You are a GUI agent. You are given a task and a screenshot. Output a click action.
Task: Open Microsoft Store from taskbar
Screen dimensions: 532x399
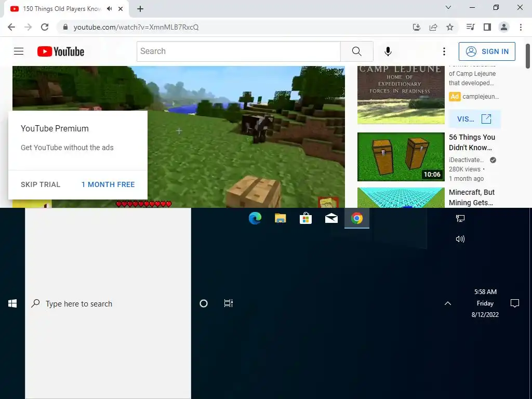point(305,218)
